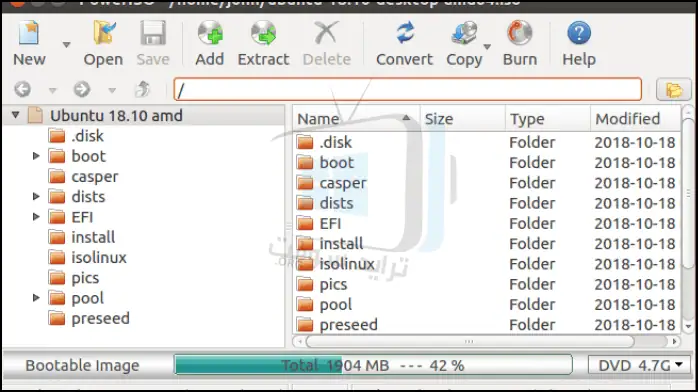Go back with the navigation arrow

[22, 89]
